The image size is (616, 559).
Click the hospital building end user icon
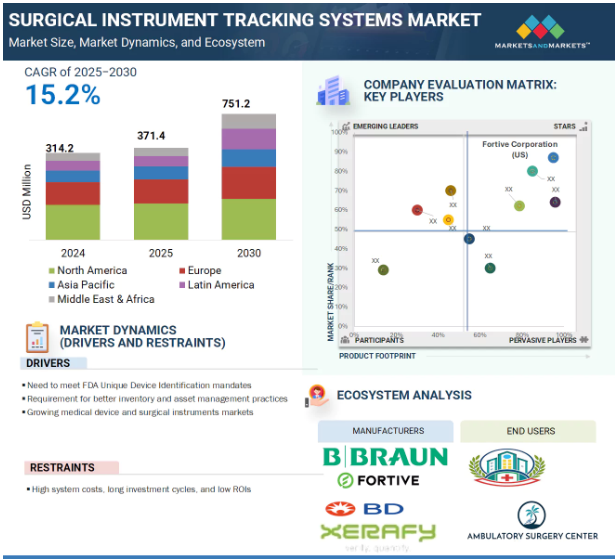507,467
